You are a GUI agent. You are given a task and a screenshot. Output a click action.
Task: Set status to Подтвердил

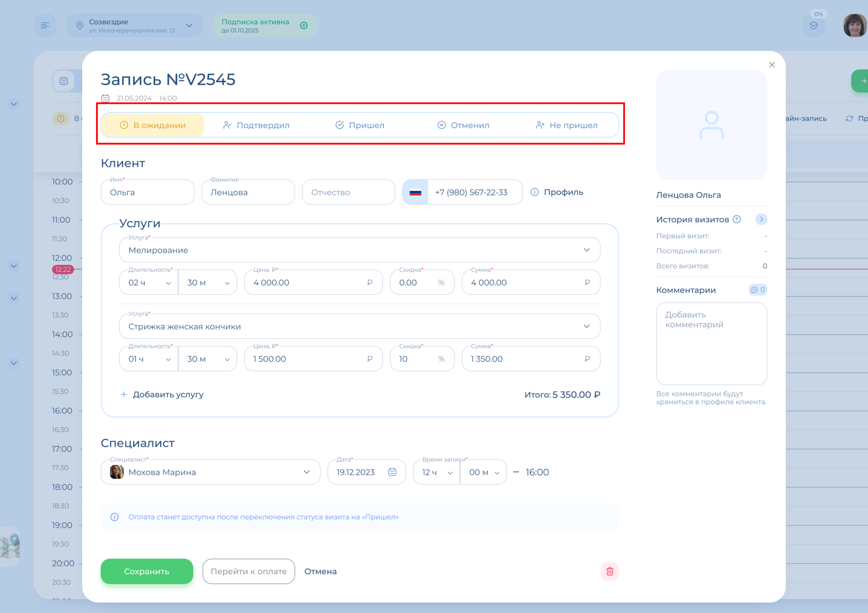click(x=256, y=125)
